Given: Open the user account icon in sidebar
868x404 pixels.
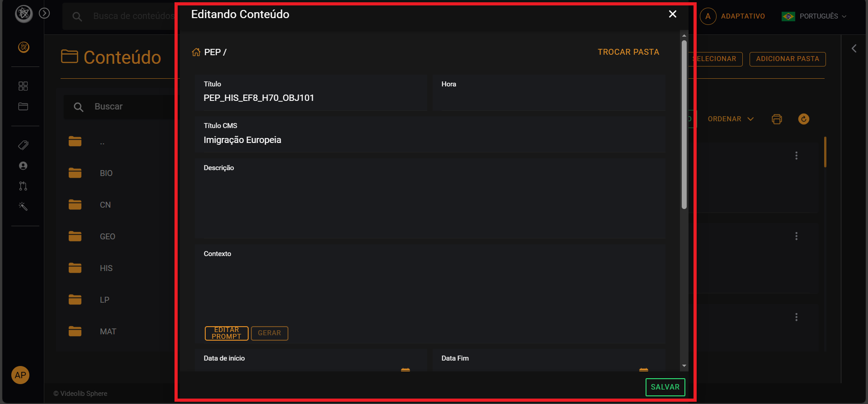Looking at the screenshot, I should (x=23, y=166).
